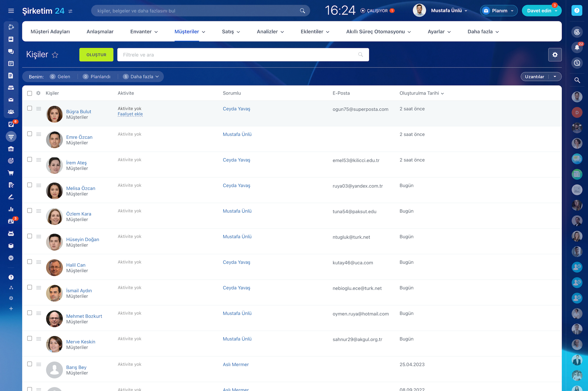Image resolution: width=588 pixels, height=391 pixels.
Task: Mark Kişiler page as favorite with star
Action: click(55, 55)
